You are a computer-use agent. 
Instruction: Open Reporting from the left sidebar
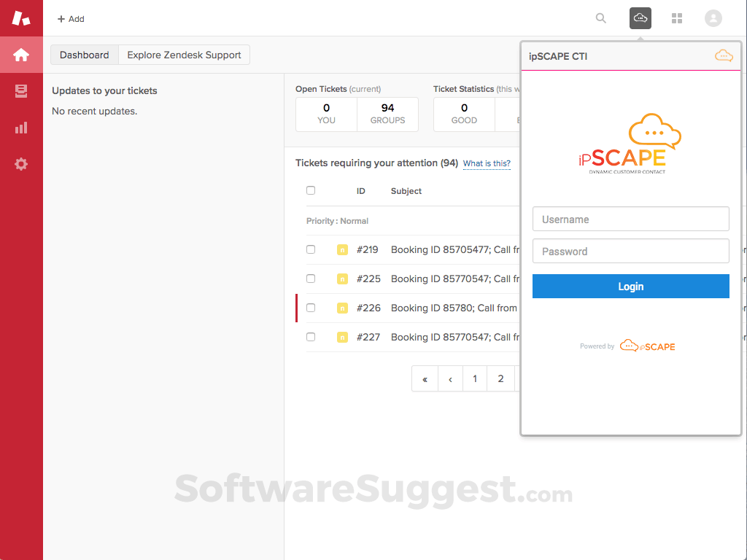click(21, 127)
